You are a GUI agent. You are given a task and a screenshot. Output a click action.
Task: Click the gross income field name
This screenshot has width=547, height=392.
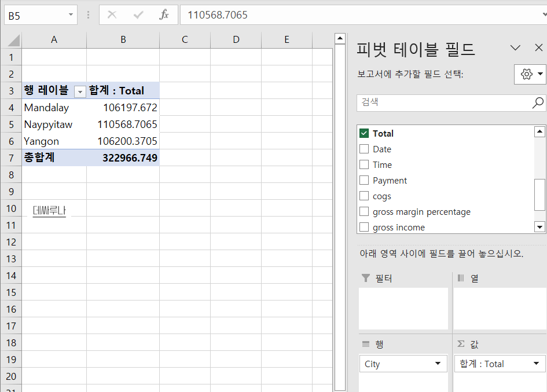[x=399, y=228]
